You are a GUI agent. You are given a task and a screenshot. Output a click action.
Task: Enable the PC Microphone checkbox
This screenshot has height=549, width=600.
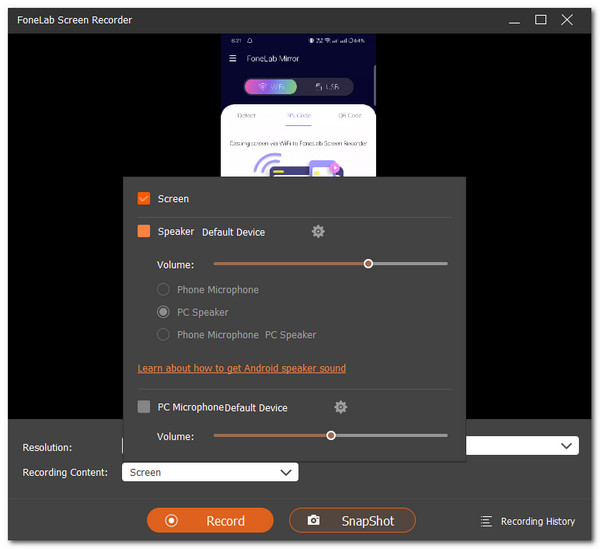tap(144, 407)
